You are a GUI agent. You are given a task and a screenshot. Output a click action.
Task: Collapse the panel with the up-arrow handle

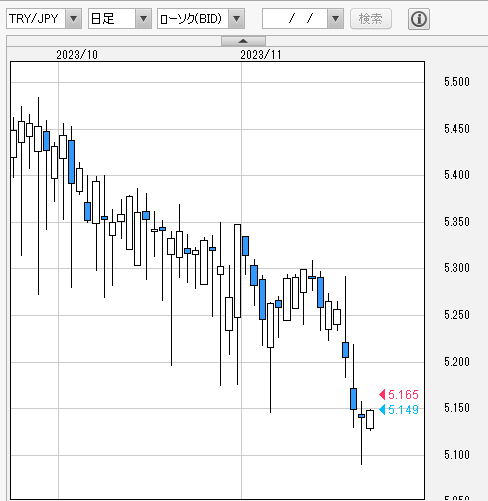[243, 41]
